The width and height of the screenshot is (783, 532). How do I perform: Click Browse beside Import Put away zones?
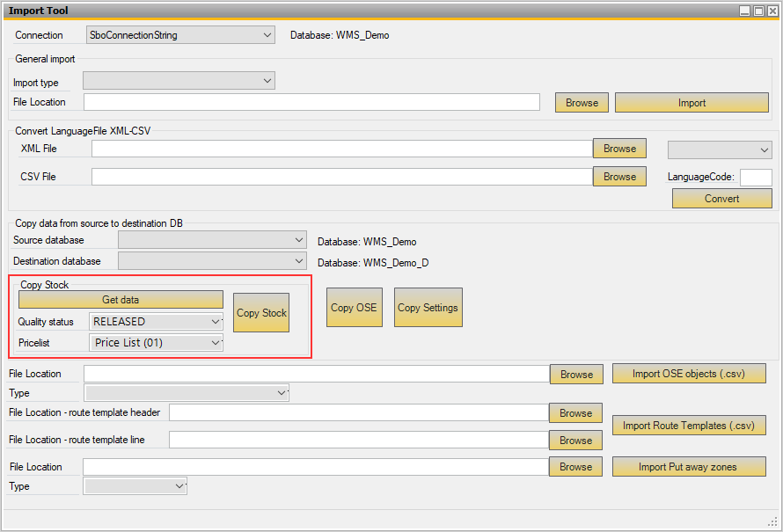[x=575, y=467]
